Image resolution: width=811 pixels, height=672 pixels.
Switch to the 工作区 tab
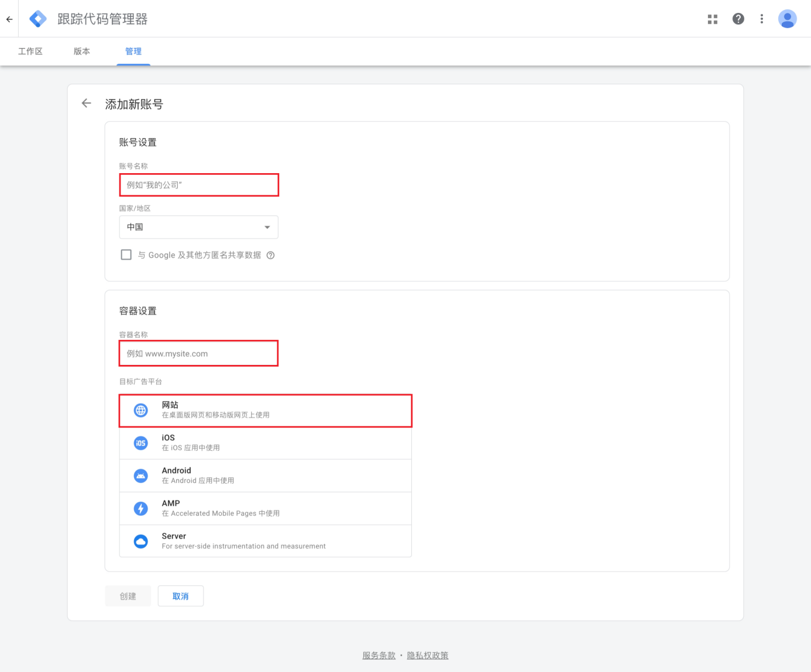(30, 51)
